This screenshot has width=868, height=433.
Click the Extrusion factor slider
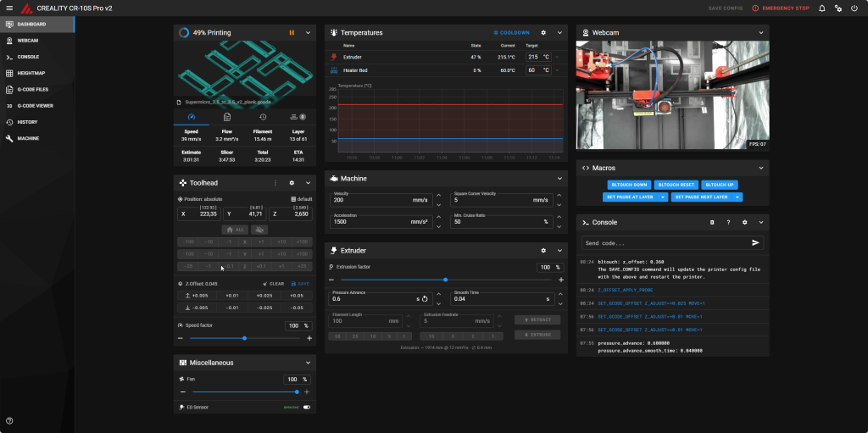[446, 280]
